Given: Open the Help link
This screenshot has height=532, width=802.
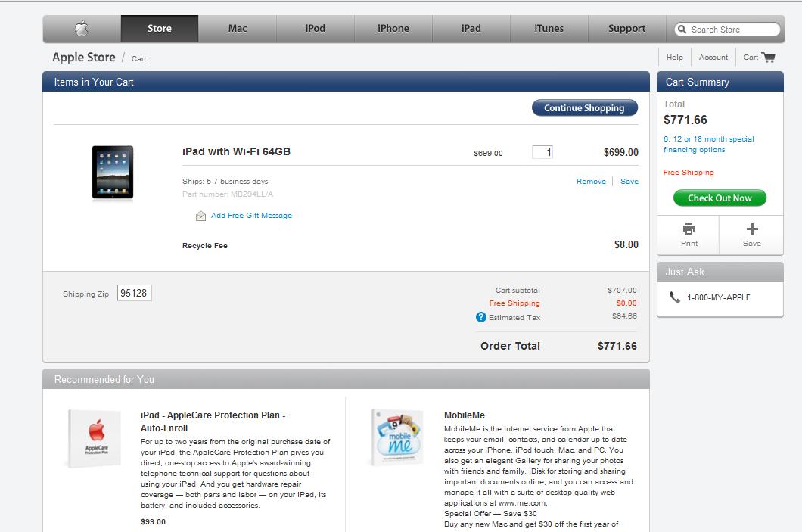Looking at the screenshot, I should tap(675, 58).
